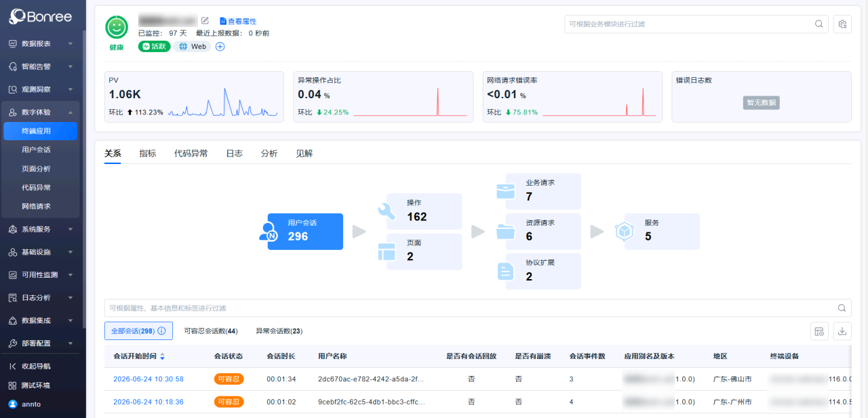The width and height of the screenshot is (868, 418).
Task: Click the 智能告警 bell icon
Action: point(13,66)
